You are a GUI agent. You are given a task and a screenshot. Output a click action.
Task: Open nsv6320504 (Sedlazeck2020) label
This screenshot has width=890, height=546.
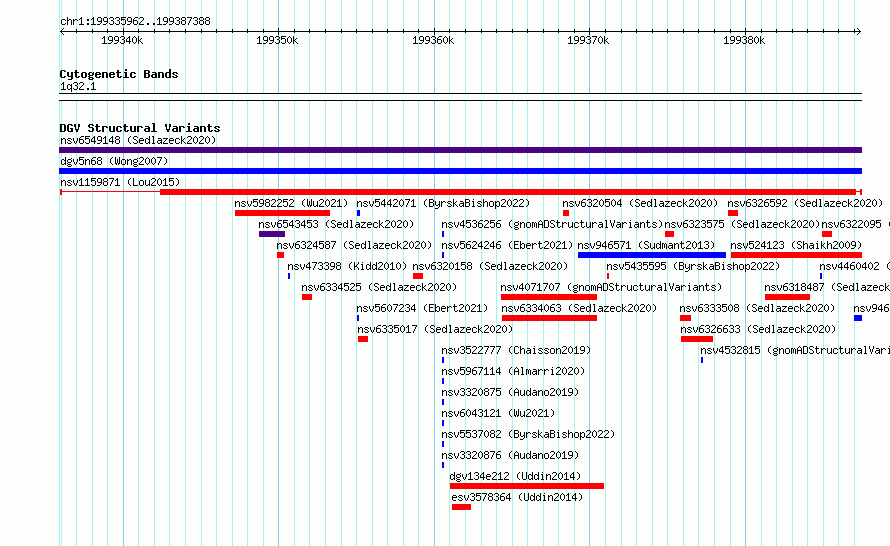[x=640, y=203]
